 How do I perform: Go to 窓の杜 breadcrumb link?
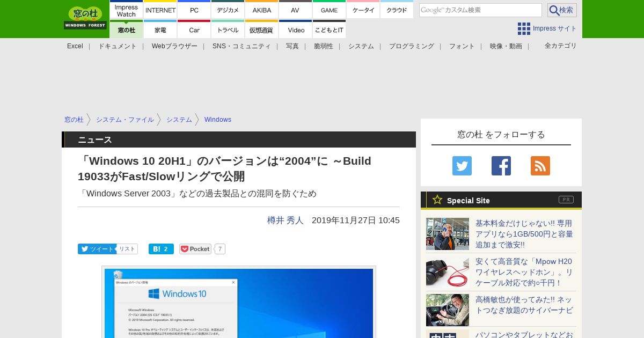click(74, 120)
